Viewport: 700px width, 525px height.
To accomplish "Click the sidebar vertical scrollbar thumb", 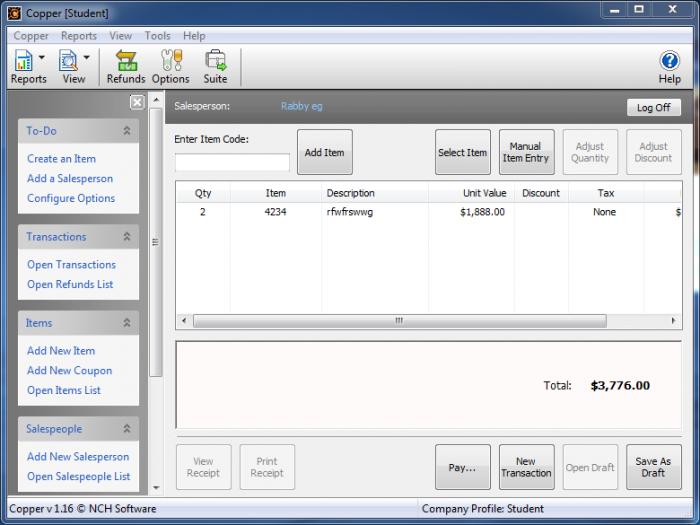I will pos(155,242).
